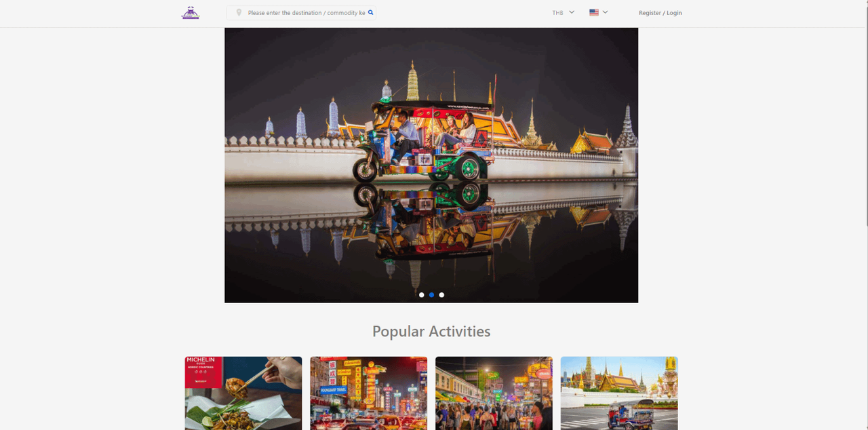Click the Register link in header
Image resolution: width=868 pixels, height=430 pixels.
(649, 13)
